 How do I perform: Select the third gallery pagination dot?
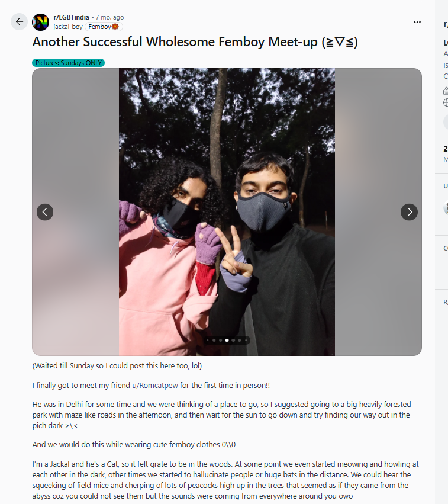tap(220, 340)
